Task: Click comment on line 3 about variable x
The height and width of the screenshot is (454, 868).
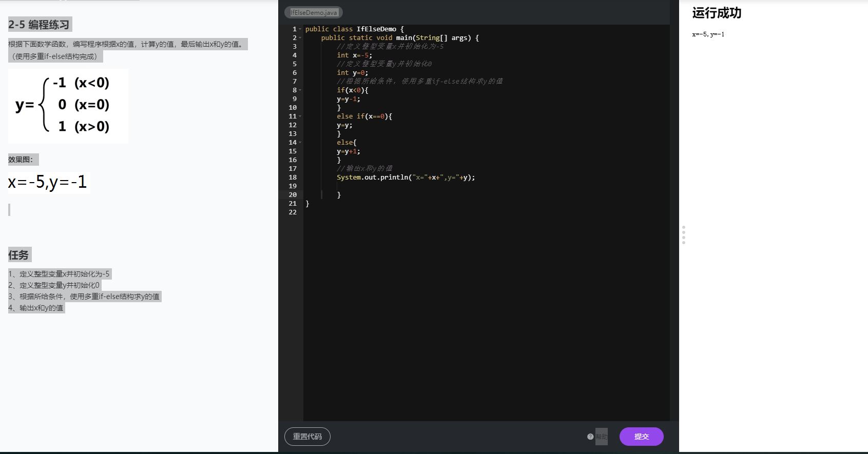Action: pos(390,47)
